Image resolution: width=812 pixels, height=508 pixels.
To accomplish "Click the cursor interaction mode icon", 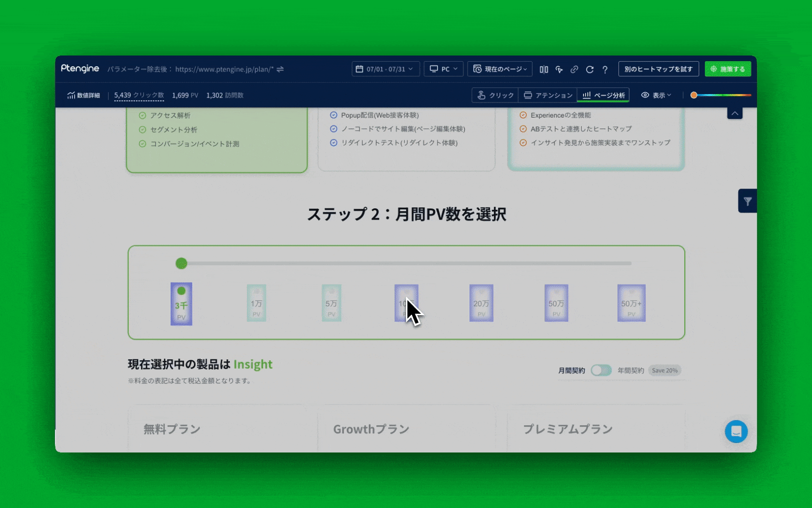I will point(559,69).
